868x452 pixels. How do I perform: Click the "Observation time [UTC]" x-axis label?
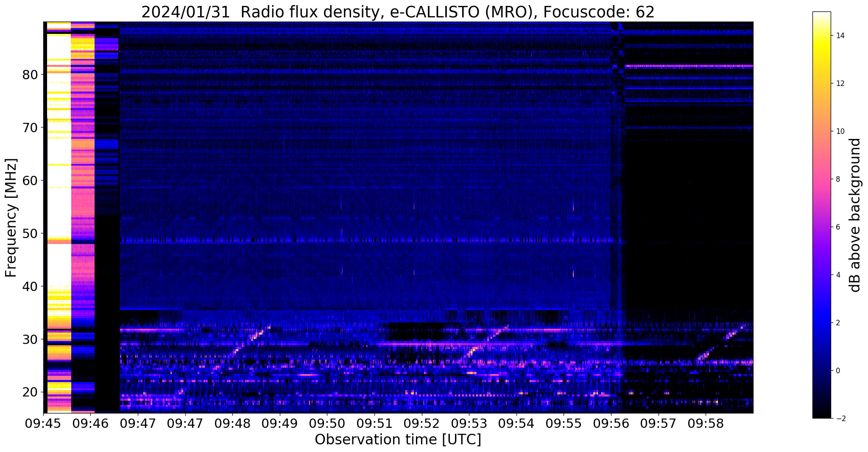click(398, 440)
